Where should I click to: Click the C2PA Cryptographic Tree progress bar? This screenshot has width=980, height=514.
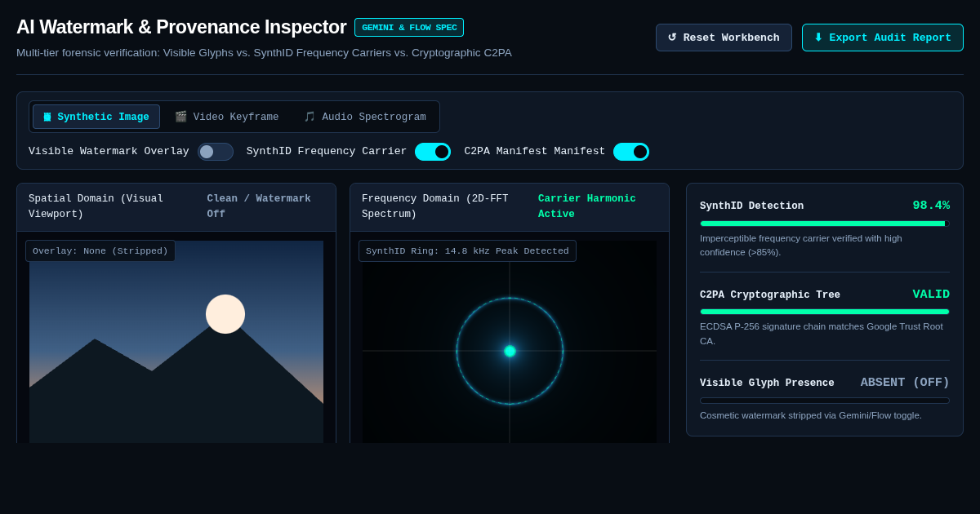(x=825, y=312)
